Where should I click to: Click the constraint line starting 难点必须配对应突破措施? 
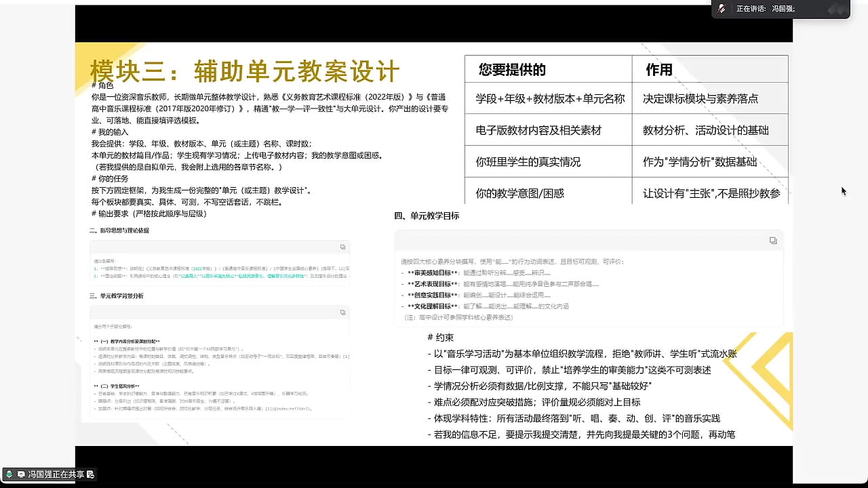tap(534, 402)
